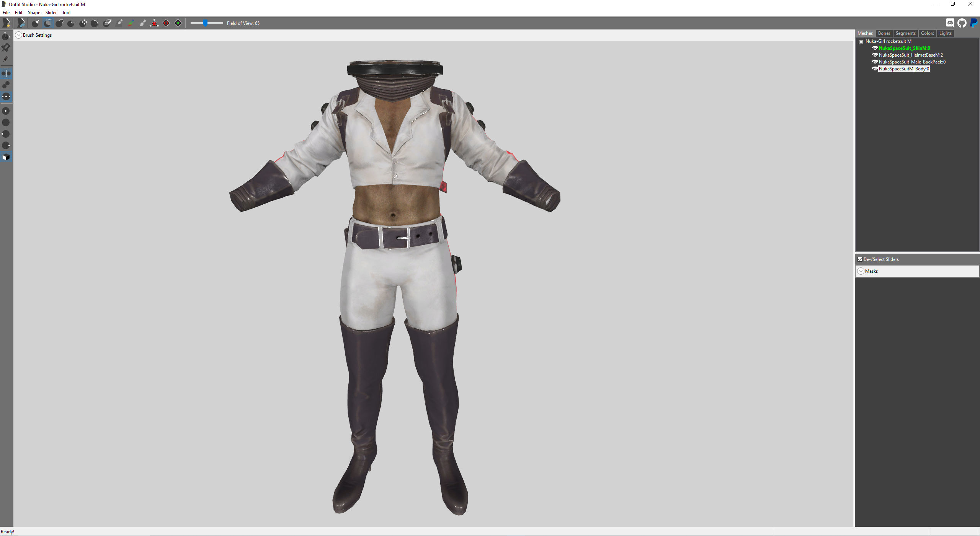Viewport: 980px width, 536px height.
Task: Expand the Brush Settings panel
Action: point(18,35)
